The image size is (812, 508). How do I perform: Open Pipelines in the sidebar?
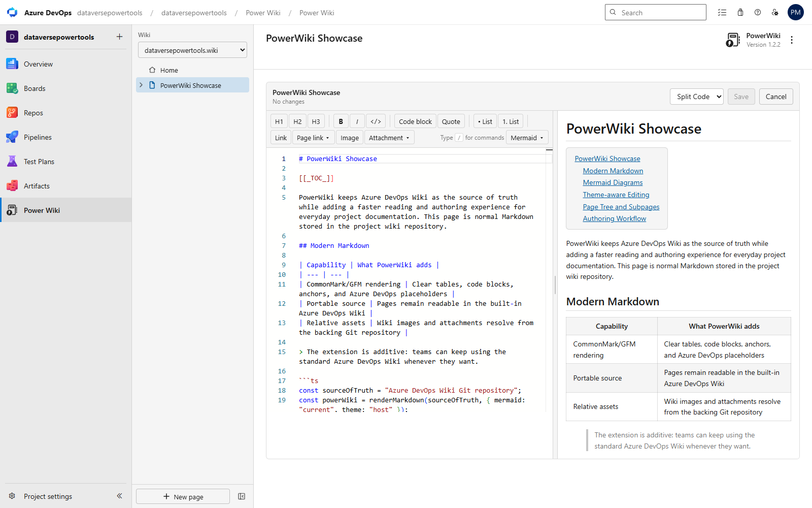(x=66, y=137)
